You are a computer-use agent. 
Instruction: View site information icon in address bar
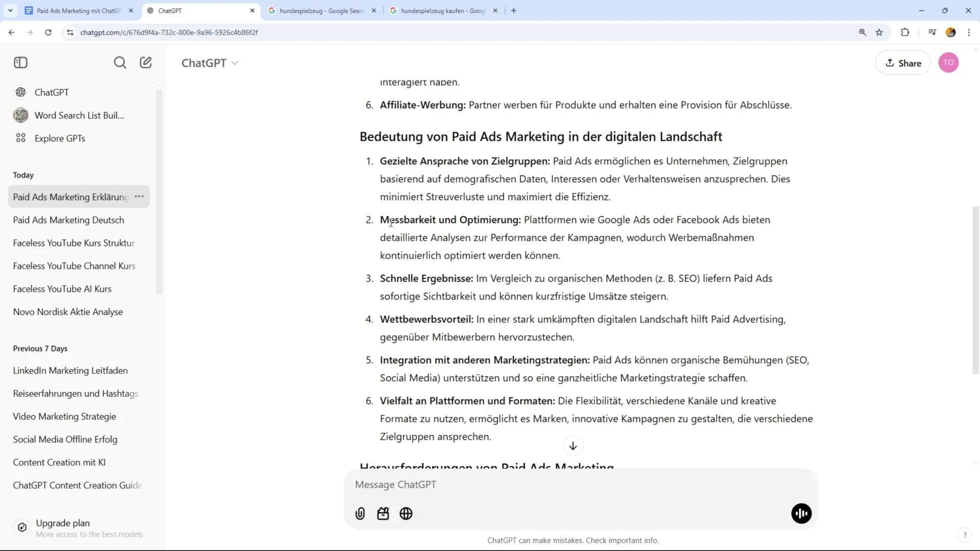click(70, 32)
